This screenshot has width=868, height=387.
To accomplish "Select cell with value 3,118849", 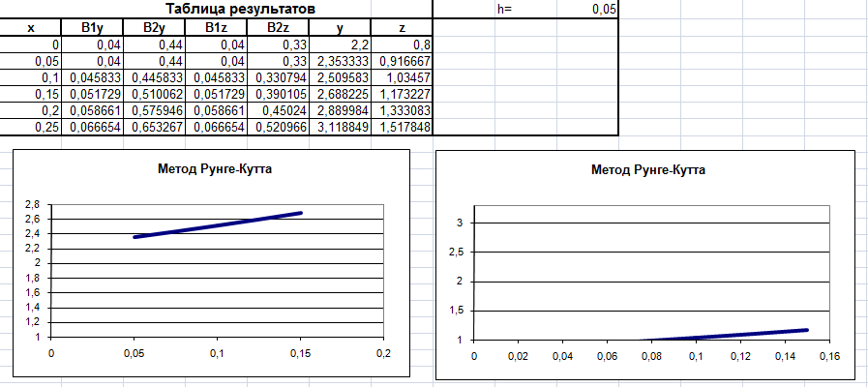I will (340, 128).
